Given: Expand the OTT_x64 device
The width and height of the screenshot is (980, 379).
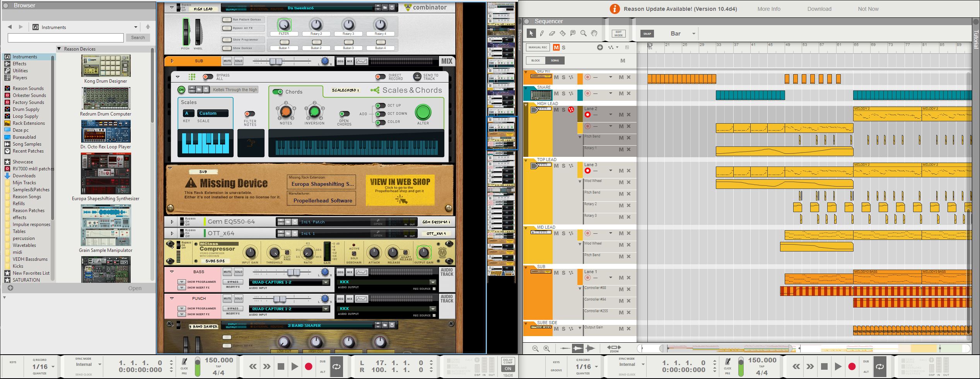Looking at the screenshot, I should pyautogui.click(x=172, y=233).
